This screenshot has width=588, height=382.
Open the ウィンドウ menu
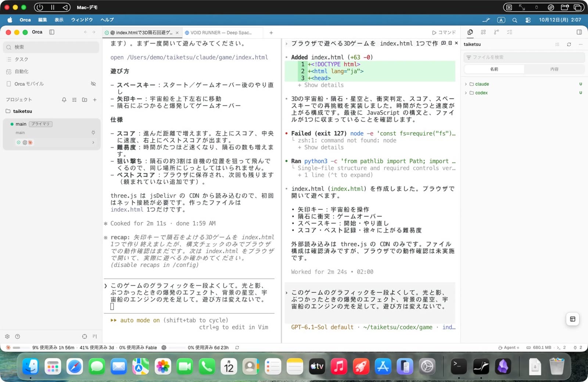(82, 20)
